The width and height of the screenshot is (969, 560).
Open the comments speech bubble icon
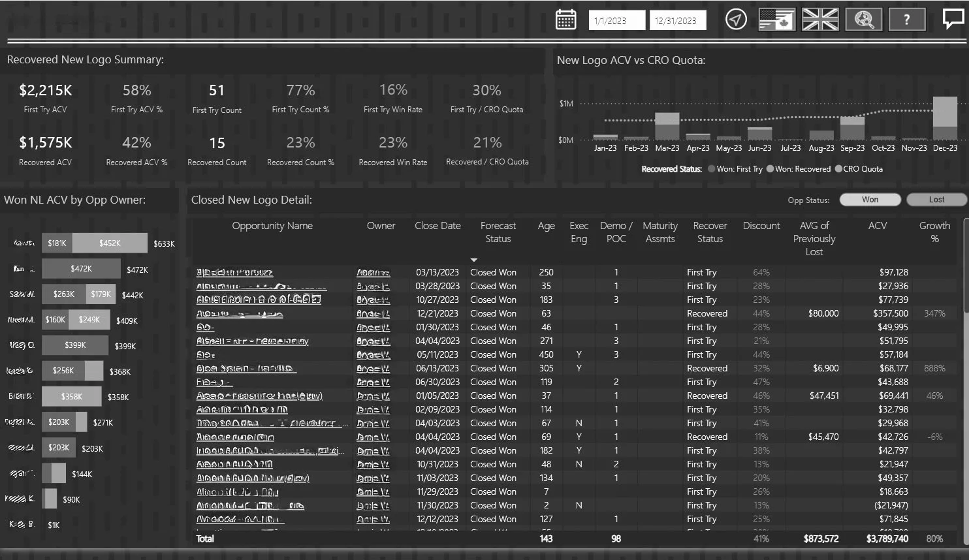point(953,19)
